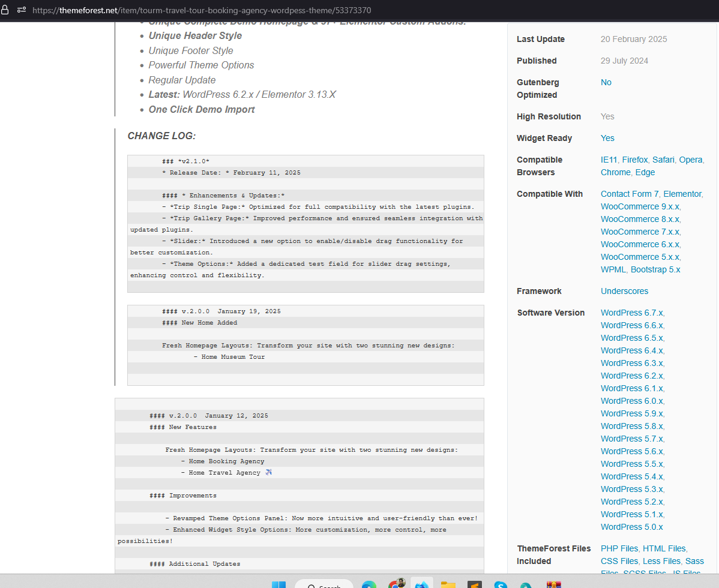Image resolution: width=719 pixels, height=588 pixels.
Task: Open the CSS Files link
Action: click(x=619, y=561)
